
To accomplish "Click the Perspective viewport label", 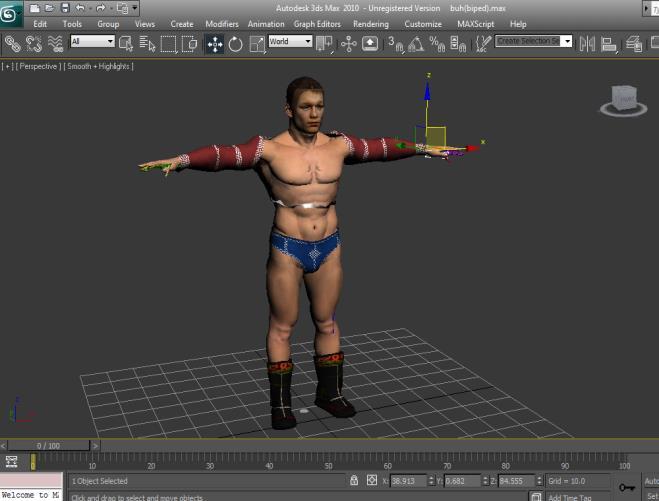I will pyautogui.click(x=38, y=66).
